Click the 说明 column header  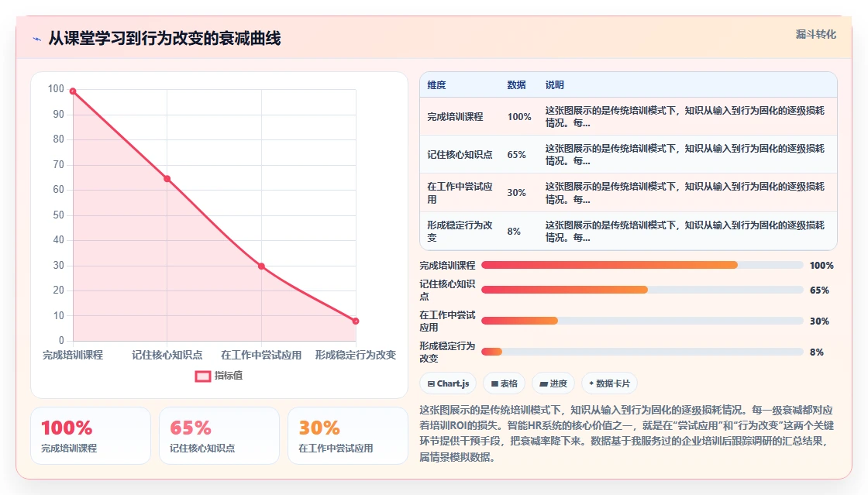pos(555,84)
